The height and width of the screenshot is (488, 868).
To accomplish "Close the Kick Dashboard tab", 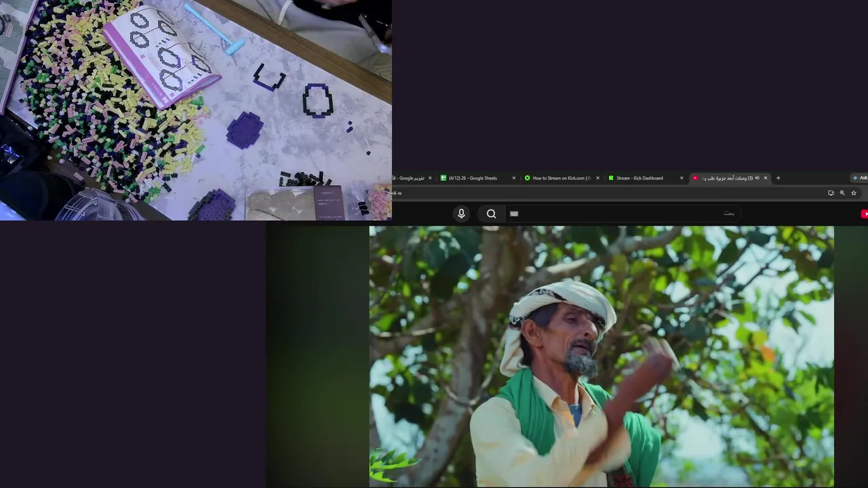I will 682,178.
